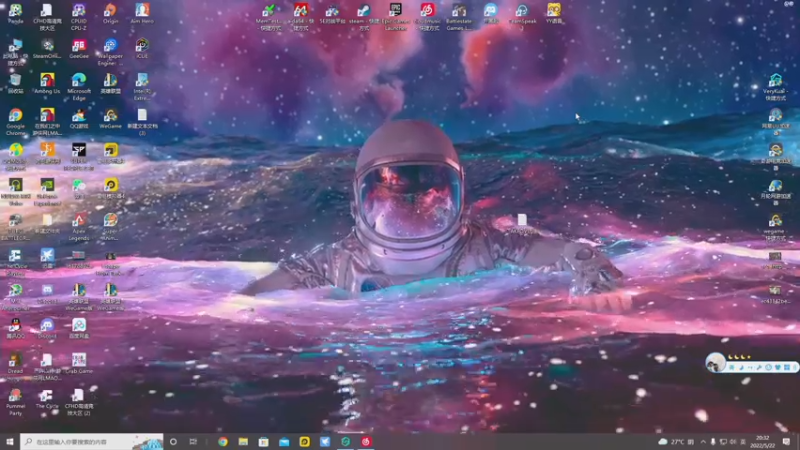Select the GeeGee desktop icon
The height and width of the screenshot is (450, 800).
coord(79,49)
